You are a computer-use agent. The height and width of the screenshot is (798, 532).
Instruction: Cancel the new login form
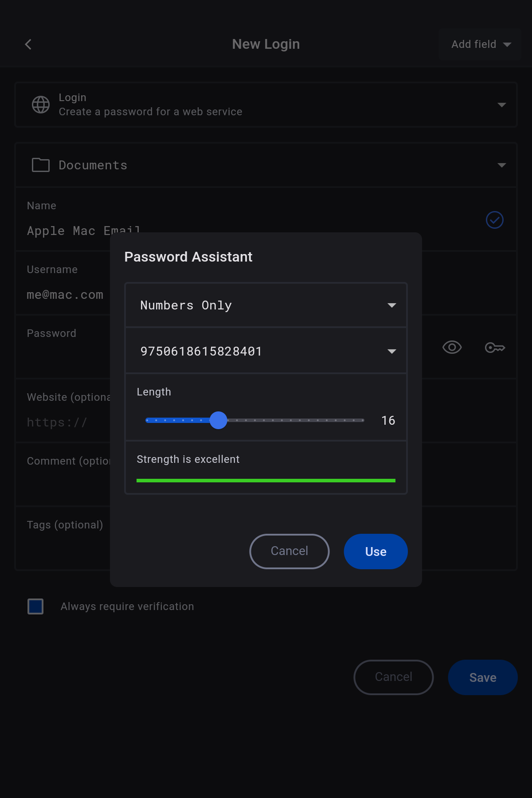click(x=393, y=677)
